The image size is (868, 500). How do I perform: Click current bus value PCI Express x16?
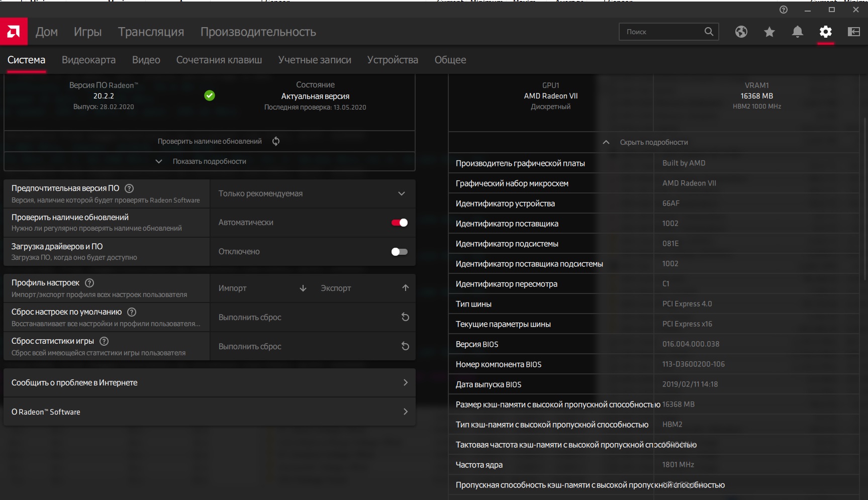click(x=687, y=324)
